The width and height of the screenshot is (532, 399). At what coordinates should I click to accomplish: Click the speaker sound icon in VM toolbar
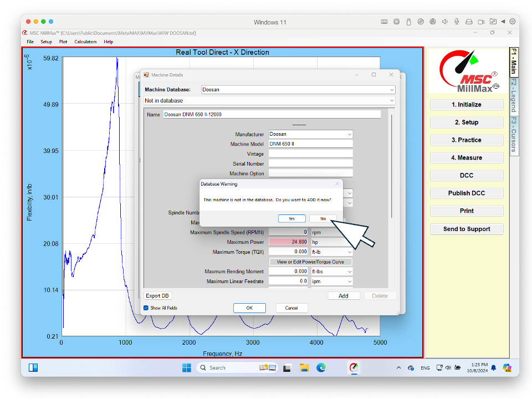(445, 22)
